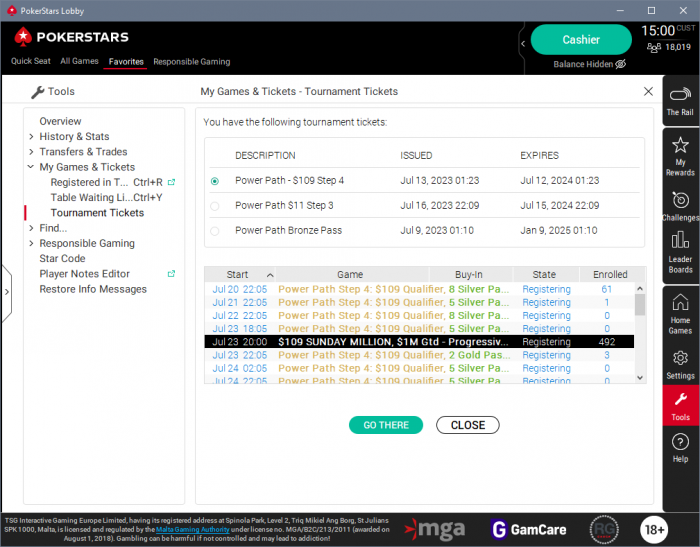The height and width of the screenshot is (547, 700).
Task: Click the 18+ badge
Action: point(654,530)
